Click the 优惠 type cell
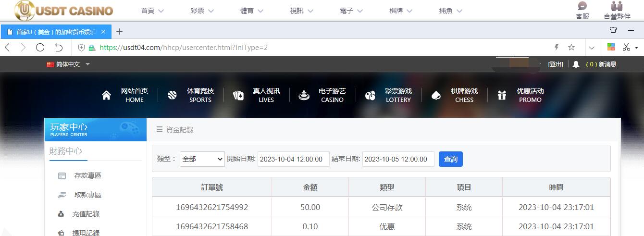The height and width of the screenshot is (236, 644). pyautogui.click(x=387, y=226)
